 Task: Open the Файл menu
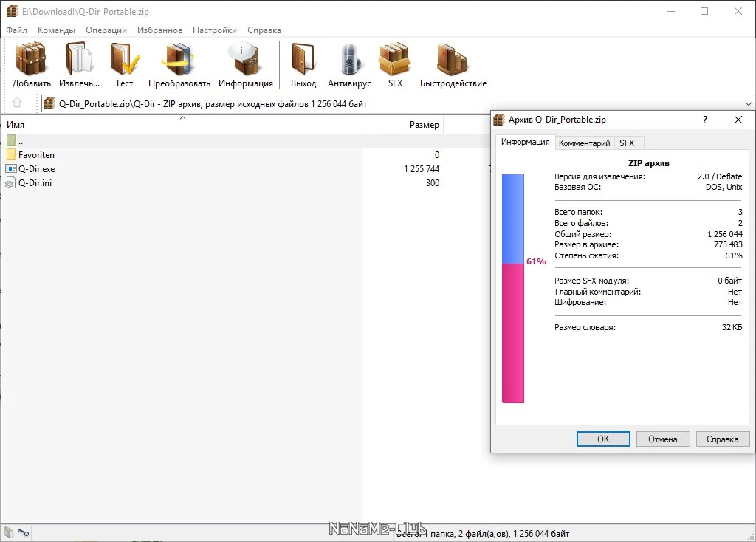pos(16,30)
